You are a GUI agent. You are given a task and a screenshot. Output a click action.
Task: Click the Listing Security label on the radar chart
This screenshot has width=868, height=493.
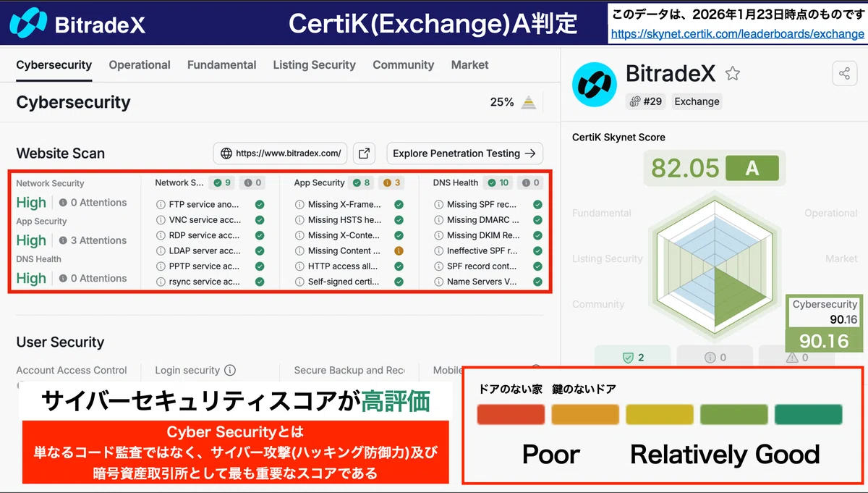[x=608, y=258]
